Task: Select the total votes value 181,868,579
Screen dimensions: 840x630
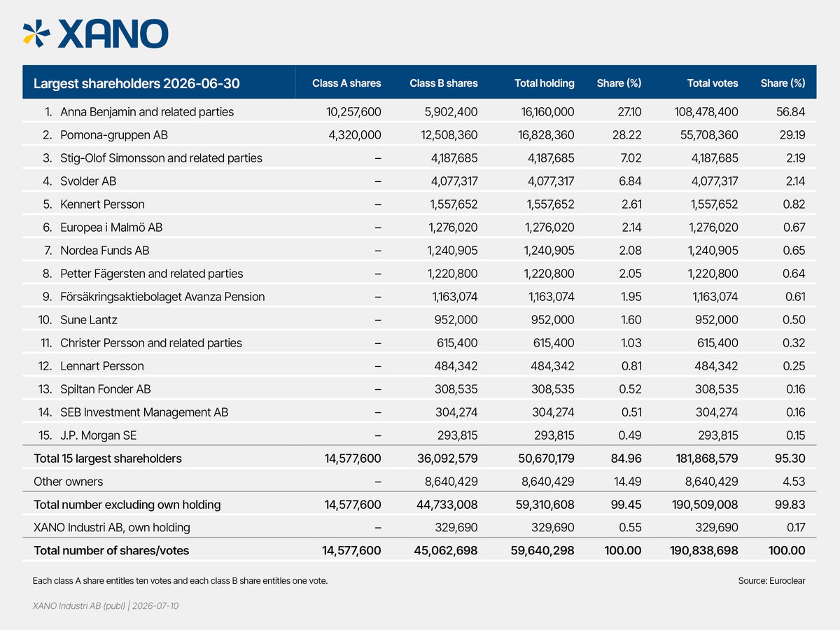Action: [x=706, y=458]
